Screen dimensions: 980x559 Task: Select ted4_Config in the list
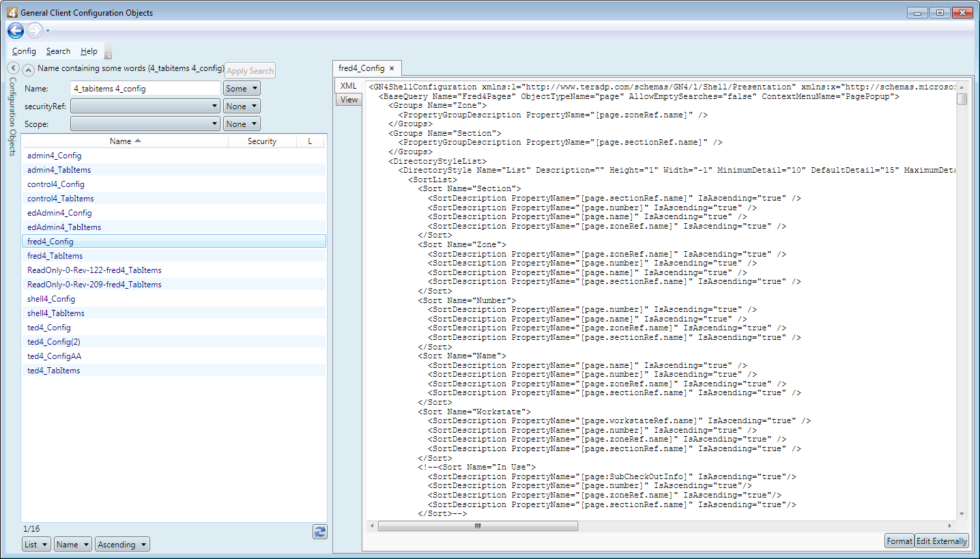point(174,328)
